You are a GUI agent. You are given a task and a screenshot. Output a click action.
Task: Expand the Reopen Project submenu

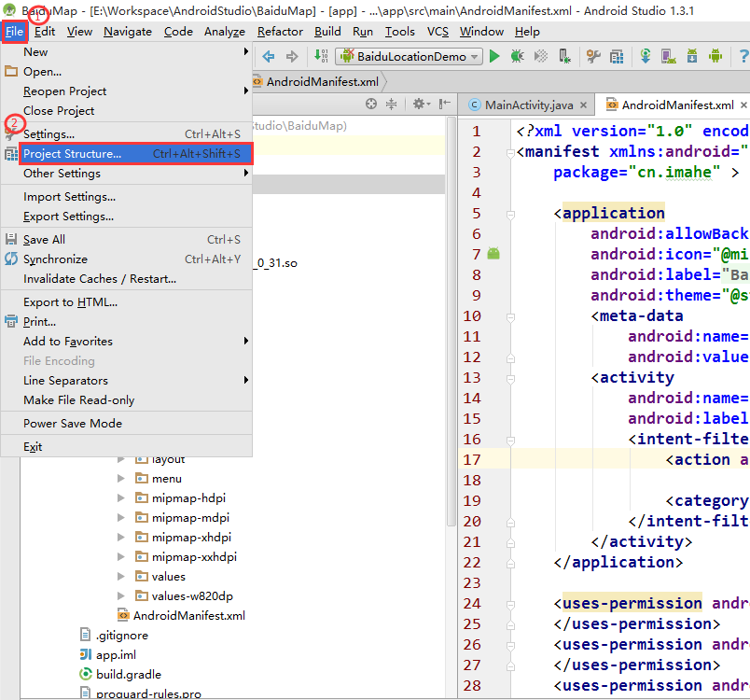click(126, 91)
